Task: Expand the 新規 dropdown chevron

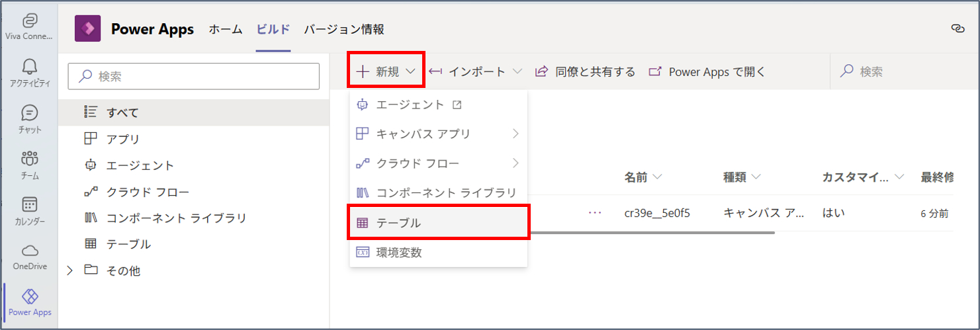Action: [411, 72]
